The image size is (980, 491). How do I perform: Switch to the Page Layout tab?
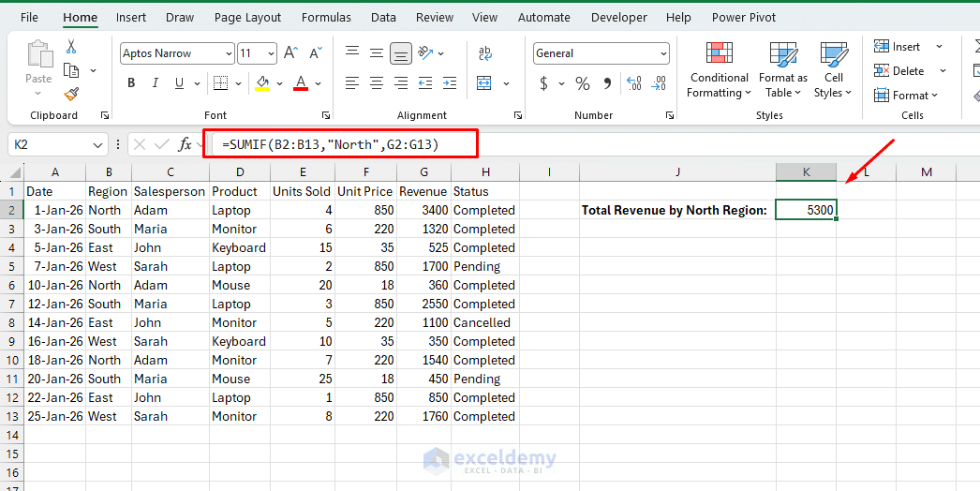pyautogui.click(x=247, y=18)
